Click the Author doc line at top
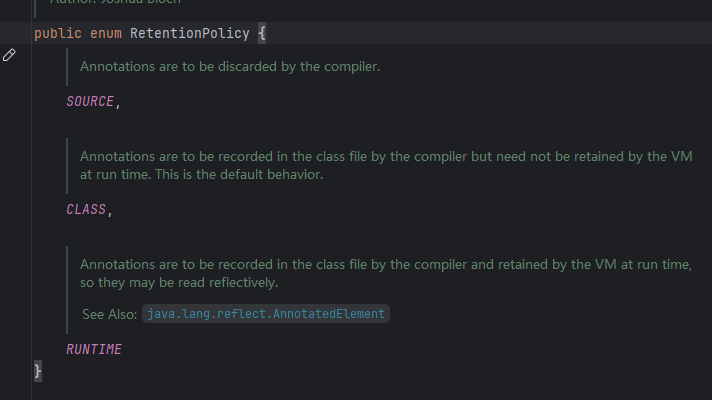 115,1
